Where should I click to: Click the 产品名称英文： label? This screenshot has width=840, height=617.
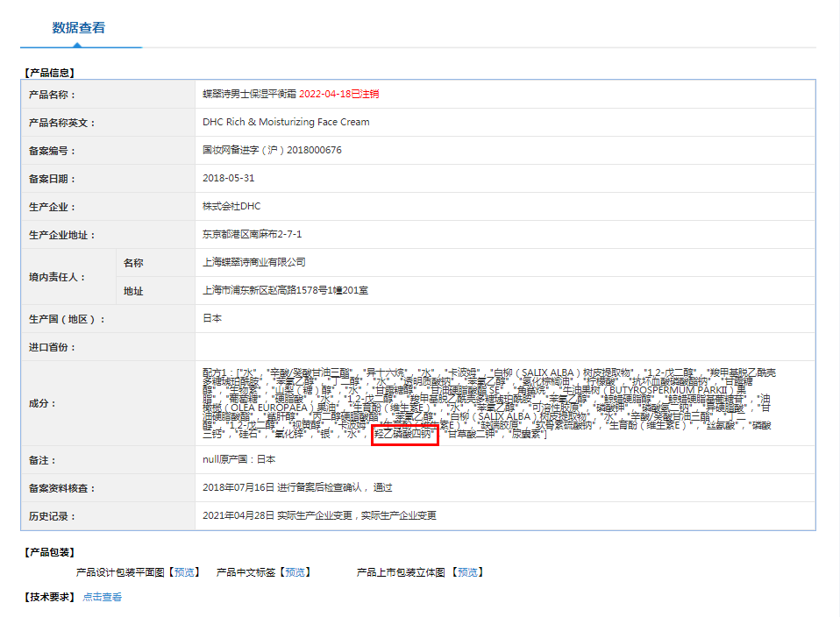coord(61,123)
